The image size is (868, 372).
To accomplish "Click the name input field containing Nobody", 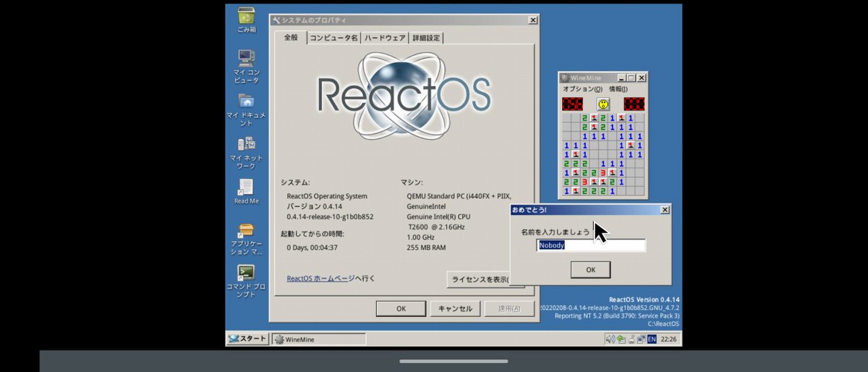I will [591, 245].
